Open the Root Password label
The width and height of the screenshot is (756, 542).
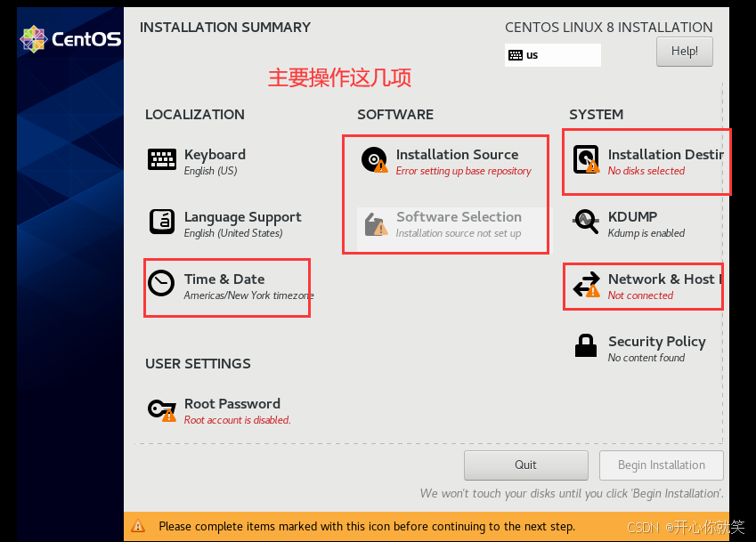click(232, 404)
